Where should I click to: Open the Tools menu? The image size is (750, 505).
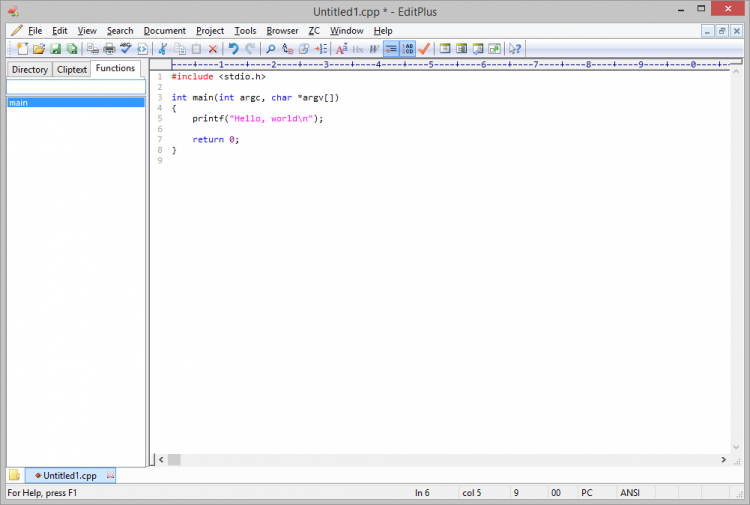point(245,31)
